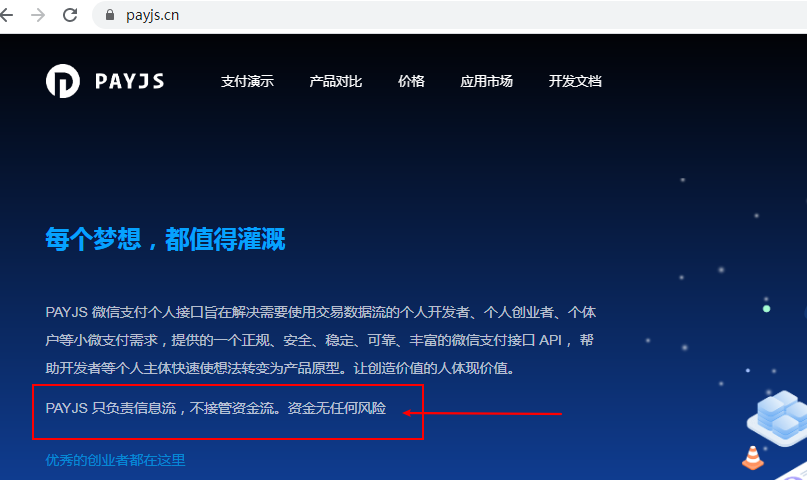807x480 pixels.
Task: Open the 支付演示 menu item
Action: pyautogui.click(x=247, y=81)
